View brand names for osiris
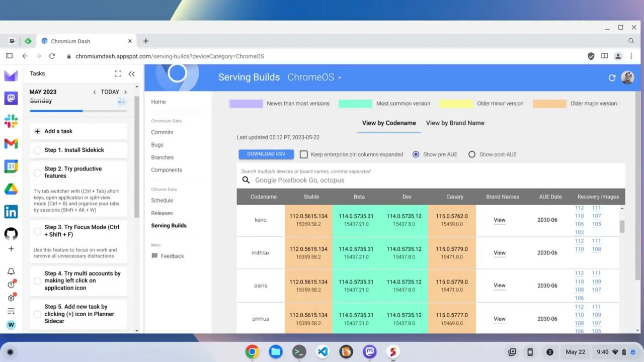Viewport: 644px width, 362px height. [499, 286]
